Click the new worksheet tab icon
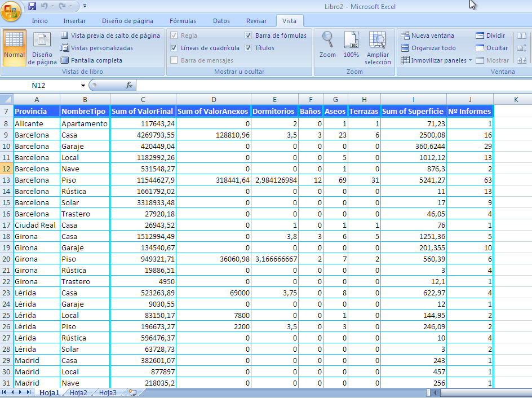Image resolution: width=532 pixels, height=398 pixels. 132,392
